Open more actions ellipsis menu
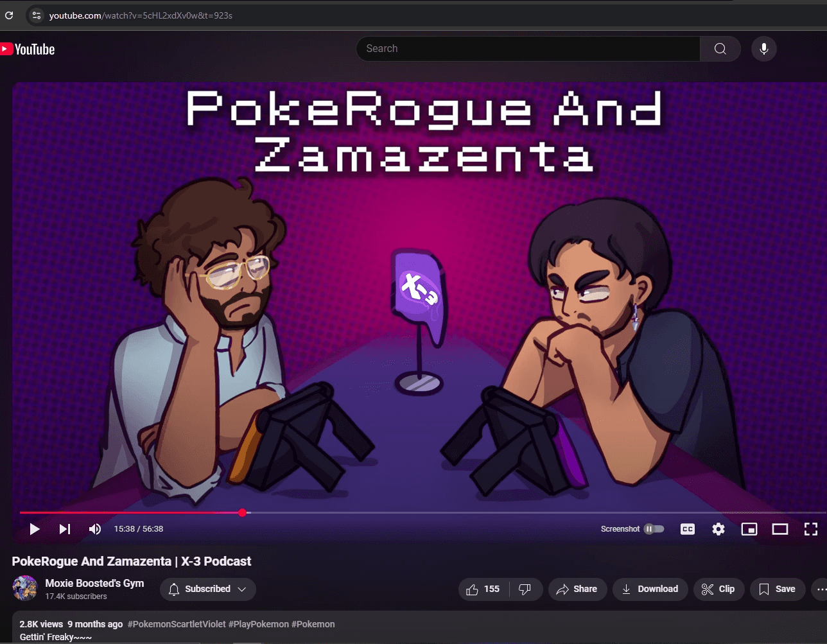 click(x=820, y=589)
